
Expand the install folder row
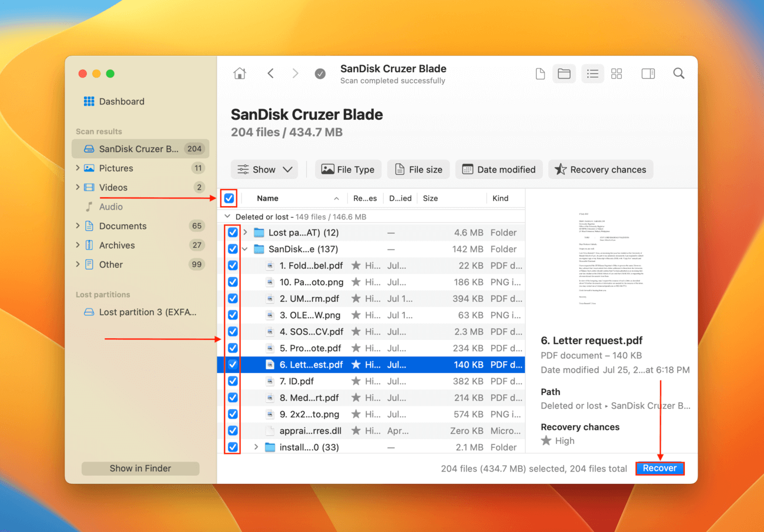(256, 447)
